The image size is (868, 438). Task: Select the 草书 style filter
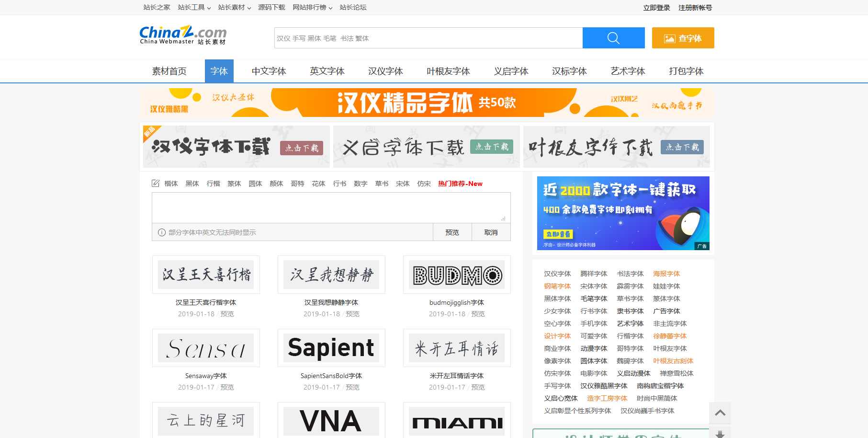(x=382, y=184)
